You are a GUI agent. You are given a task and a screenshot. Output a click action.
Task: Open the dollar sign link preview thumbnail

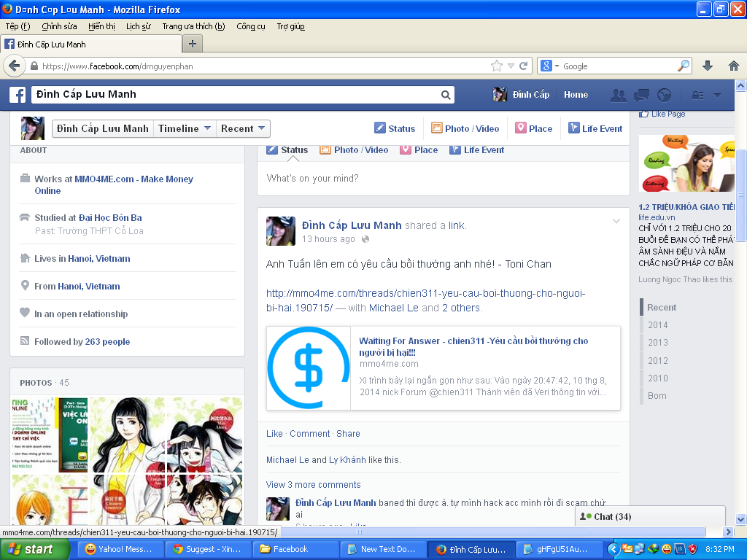(x=309, y=367)
